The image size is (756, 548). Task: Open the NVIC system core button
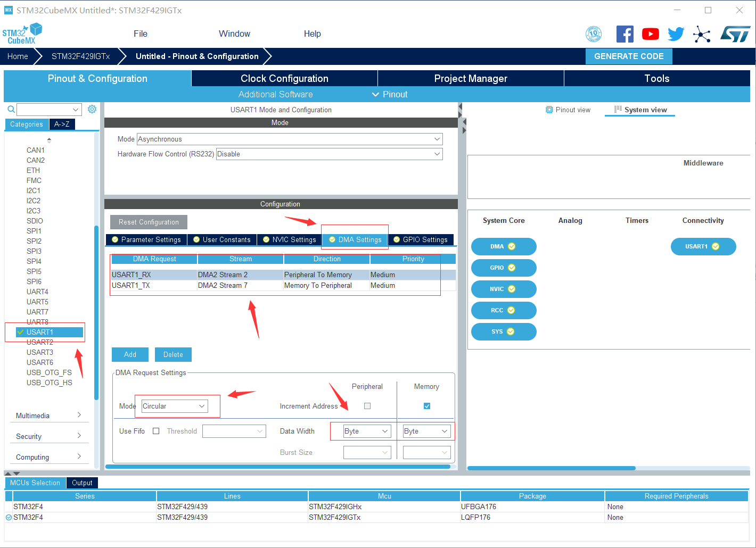coord(504,289)
